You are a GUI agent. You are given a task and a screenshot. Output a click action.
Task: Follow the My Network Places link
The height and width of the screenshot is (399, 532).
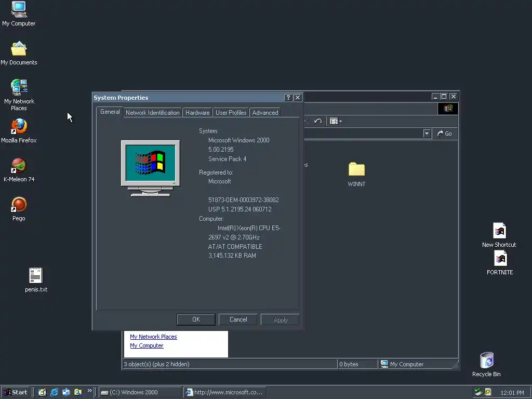pos(153,337)
